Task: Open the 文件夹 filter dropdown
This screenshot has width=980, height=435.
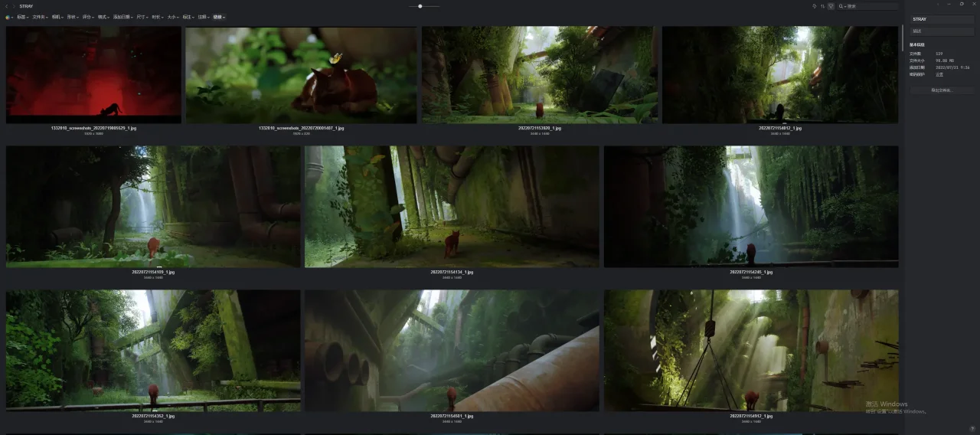Action: click(x=39, y=17)
